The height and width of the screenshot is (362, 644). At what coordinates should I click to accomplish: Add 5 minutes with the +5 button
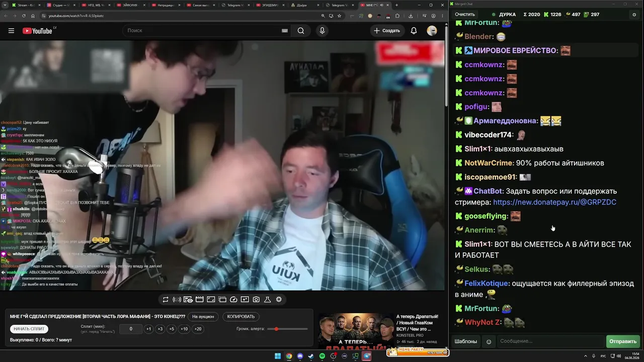172,329
